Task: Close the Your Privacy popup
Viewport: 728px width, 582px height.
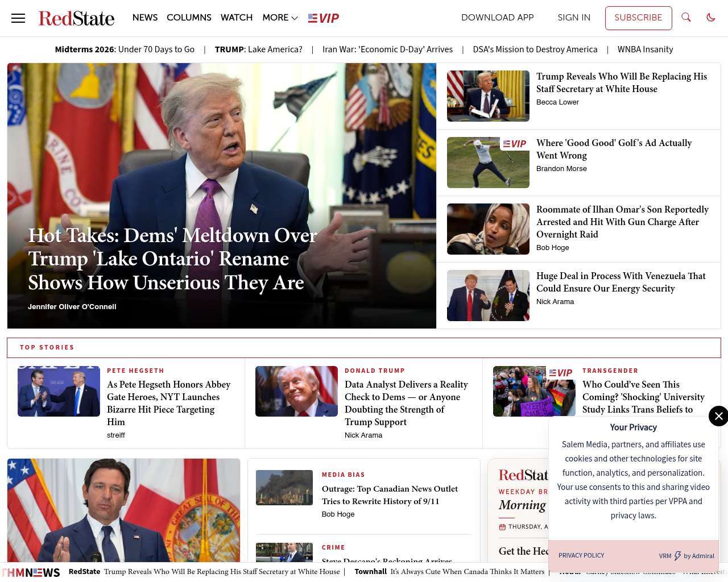Action: click(x=718, y=416)
